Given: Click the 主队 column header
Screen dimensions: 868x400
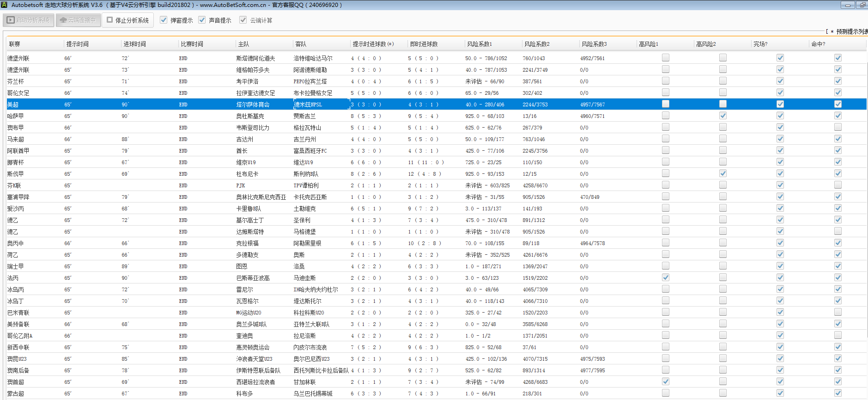Looking at the screenshot, I should click(243, 44).
